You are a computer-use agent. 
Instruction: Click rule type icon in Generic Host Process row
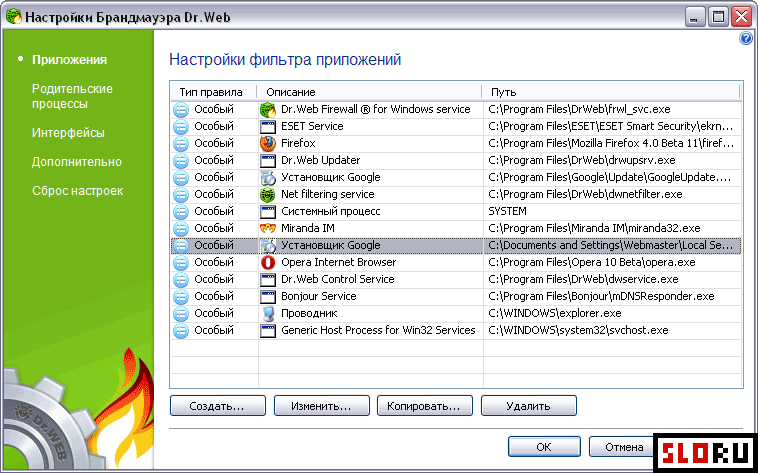(x=180, y=331)
